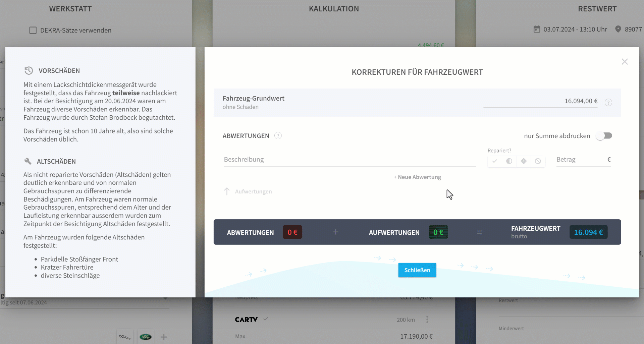
Task: Click the diverse Steinschläge list item
Action: pos(70,276)
